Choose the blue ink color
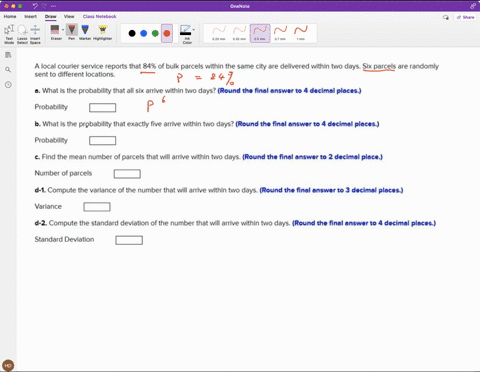Screen dimensions: 480x372 [x=144, y=33]
